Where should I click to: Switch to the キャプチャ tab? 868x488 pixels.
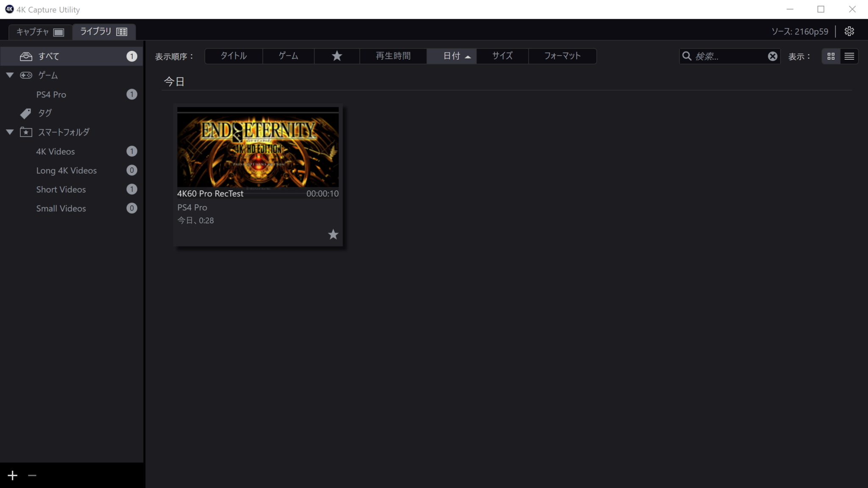click(x=40, y=32)
